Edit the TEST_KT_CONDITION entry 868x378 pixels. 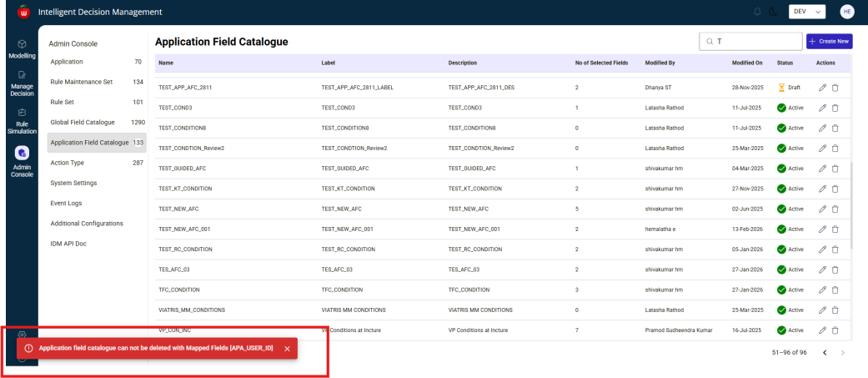click(823, 189)
